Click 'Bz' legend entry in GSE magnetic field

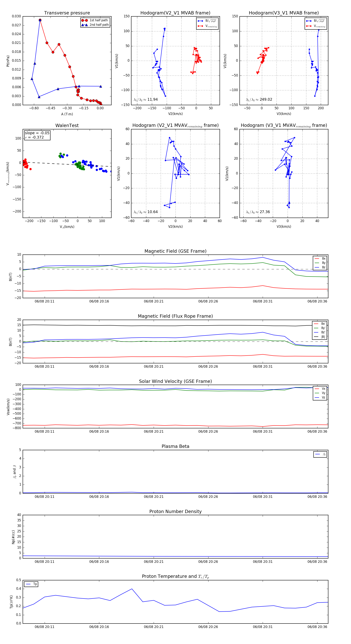[x=320, y=267]
